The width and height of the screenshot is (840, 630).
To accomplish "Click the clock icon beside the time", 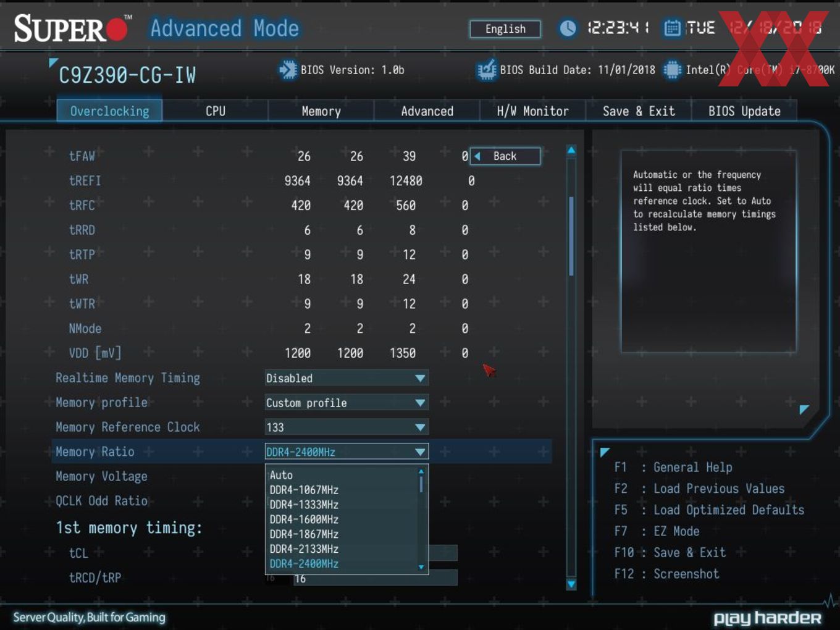I will (x=568, y=28).
